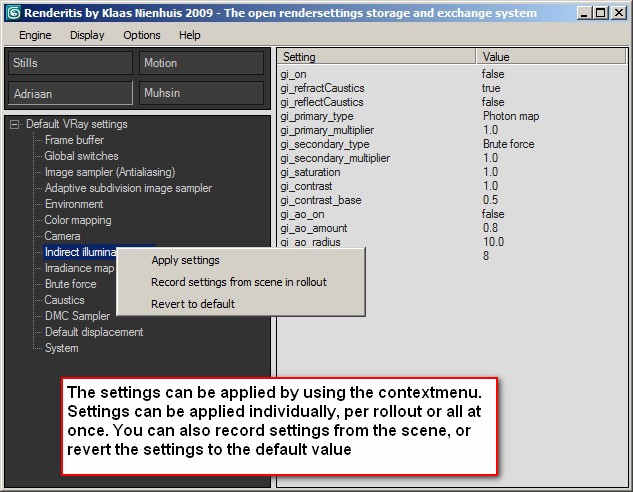
Task: Select Default VRay settings root item
Action: pyautogui.click(x=77, y=124)
